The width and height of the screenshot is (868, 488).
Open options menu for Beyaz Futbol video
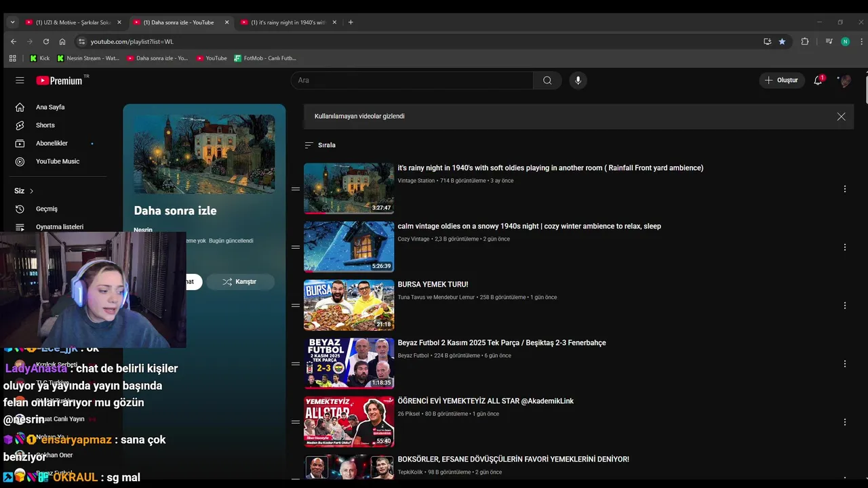(x=844, y=364)
